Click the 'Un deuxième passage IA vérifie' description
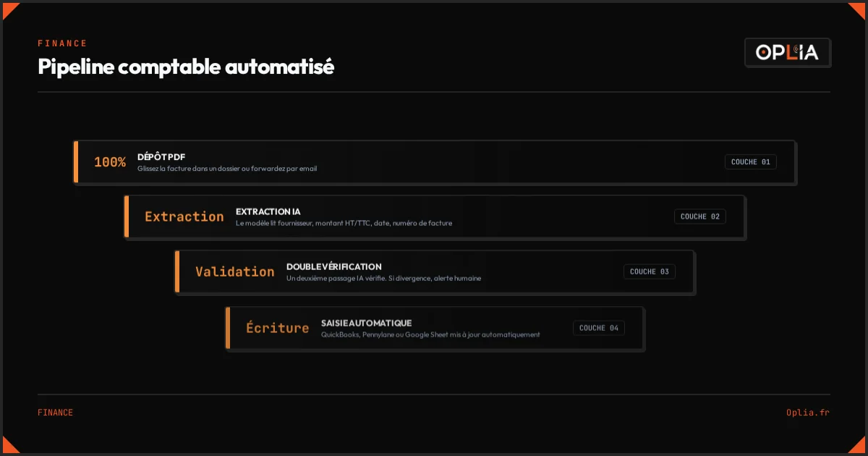The width and height of the screenshot is (868, 456). (x=383, y=279)
